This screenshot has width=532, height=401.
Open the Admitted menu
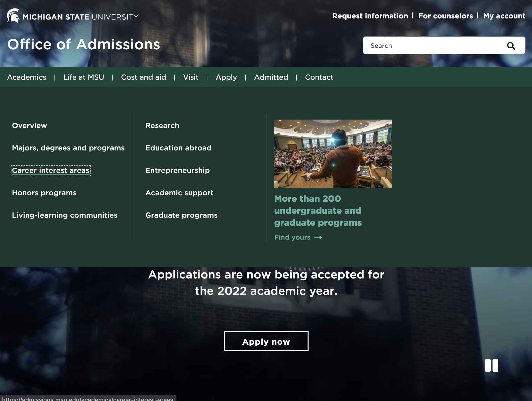click(x=271, y=77)
